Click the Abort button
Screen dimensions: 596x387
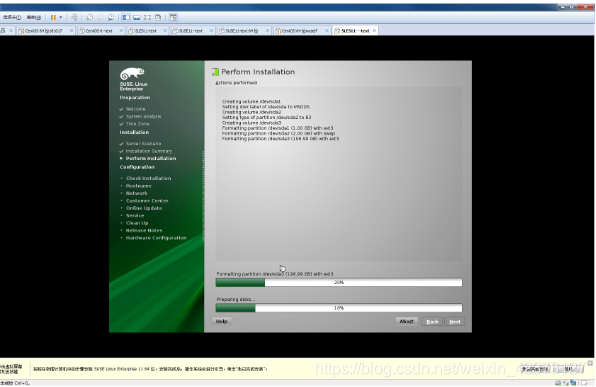pos(406,322)
